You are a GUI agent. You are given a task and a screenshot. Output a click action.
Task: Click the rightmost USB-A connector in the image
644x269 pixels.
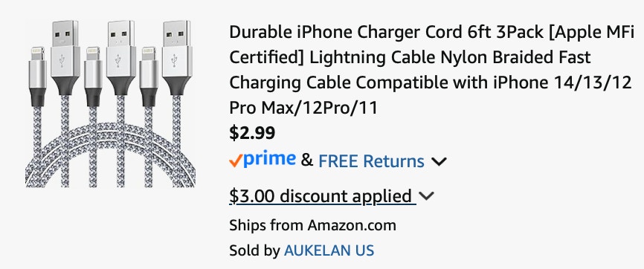[177, 58]
